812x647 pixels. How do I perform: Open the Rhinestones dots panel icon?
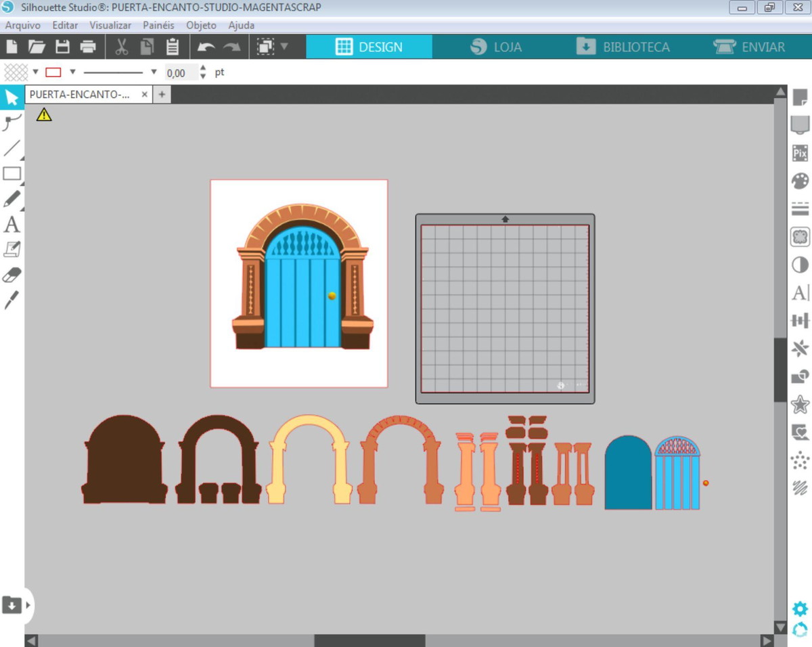(x=800, y=460)
